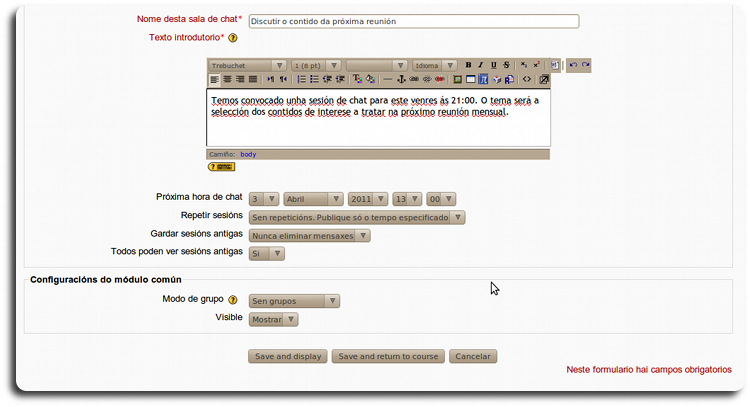This screenshot has width=750, height=407.
Task: Open the blank paragraph style dropdown
Action: (x=376, y=66)
